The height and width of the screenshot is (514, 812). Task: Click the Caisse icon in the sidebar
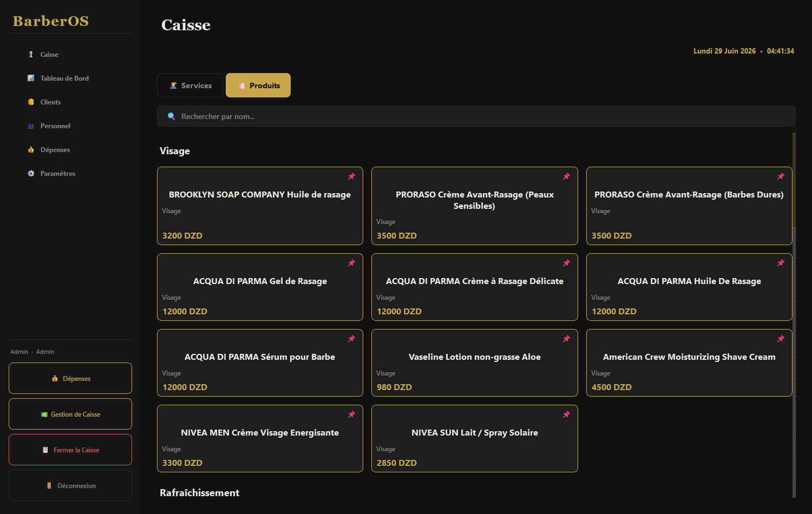click(x=31, y=55)
